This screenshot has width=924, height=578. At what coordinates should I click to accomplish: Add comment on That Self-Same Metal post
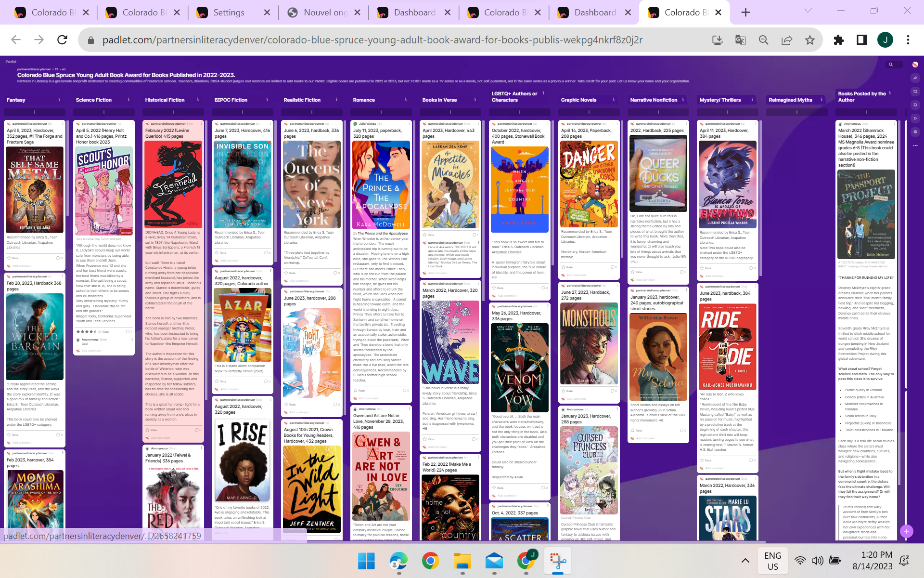[22, 266]
